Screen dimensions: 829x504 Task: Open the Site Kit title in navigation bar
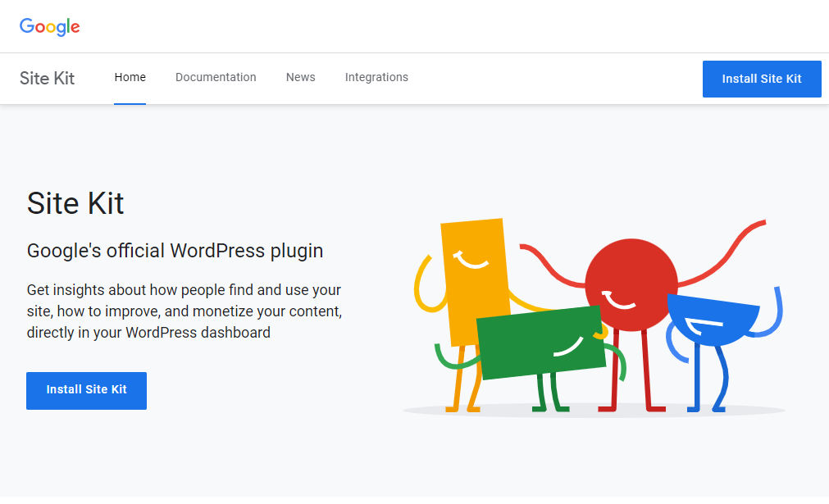(47, 78)
